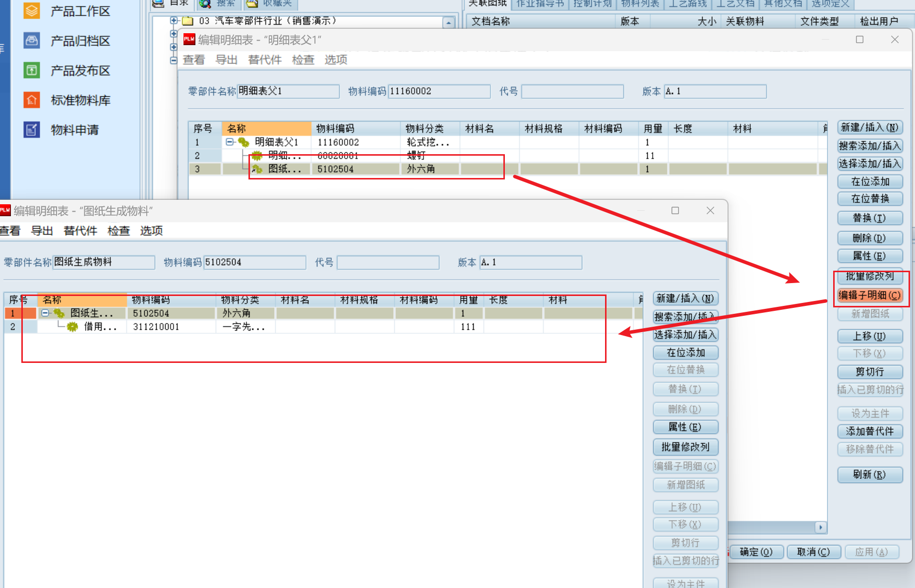The image size is (915, 588).
Task: Click the 批量修改列 button in front window
Action: coord(685,447)
